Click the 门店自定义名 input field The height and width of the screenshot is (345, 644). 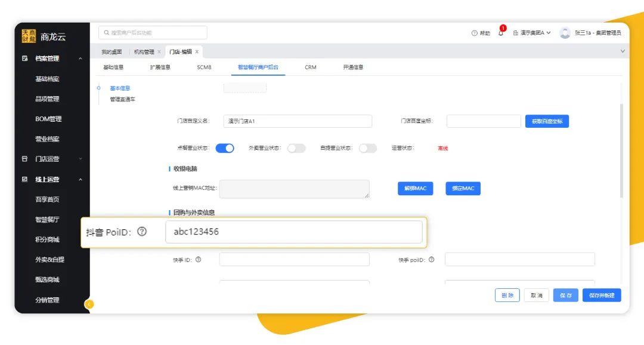(298, 121)
